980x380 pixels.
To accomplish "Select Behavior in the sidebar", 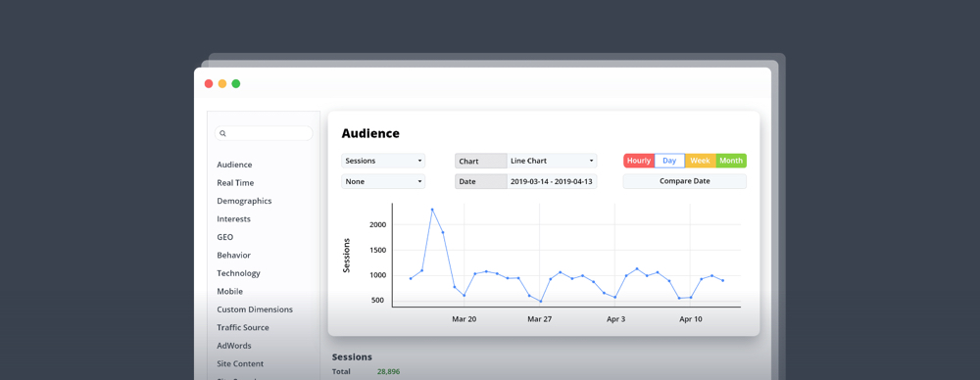I will [x=234, y=256].
